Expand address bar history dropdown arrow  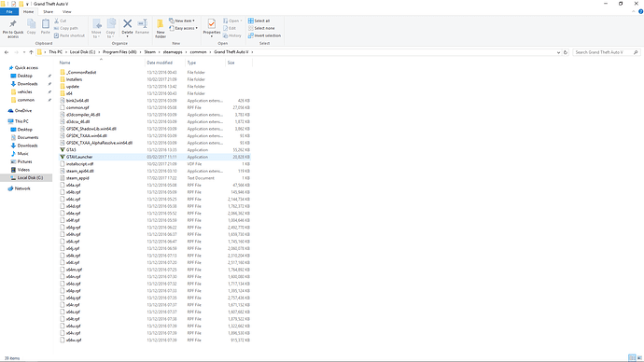(x=558, y=52)
